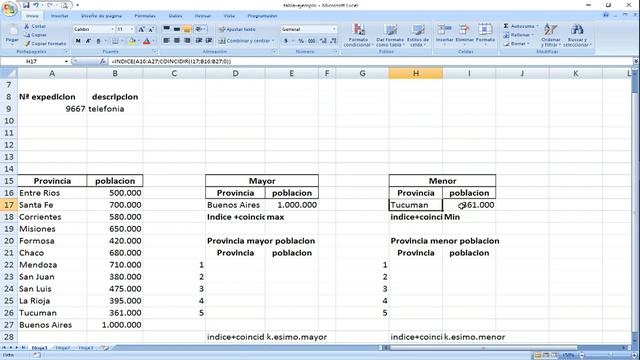Screen dimensions: 640x360
Task: Open the Office Button menu
Action: [9, 9]
